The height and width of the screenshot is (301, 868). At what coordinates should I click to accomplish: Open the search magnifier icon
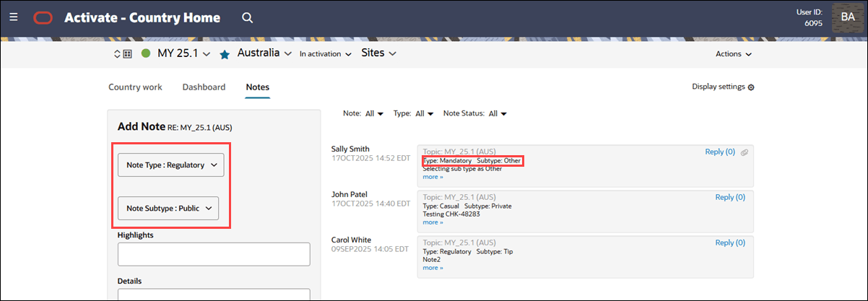tap(247, 17)
